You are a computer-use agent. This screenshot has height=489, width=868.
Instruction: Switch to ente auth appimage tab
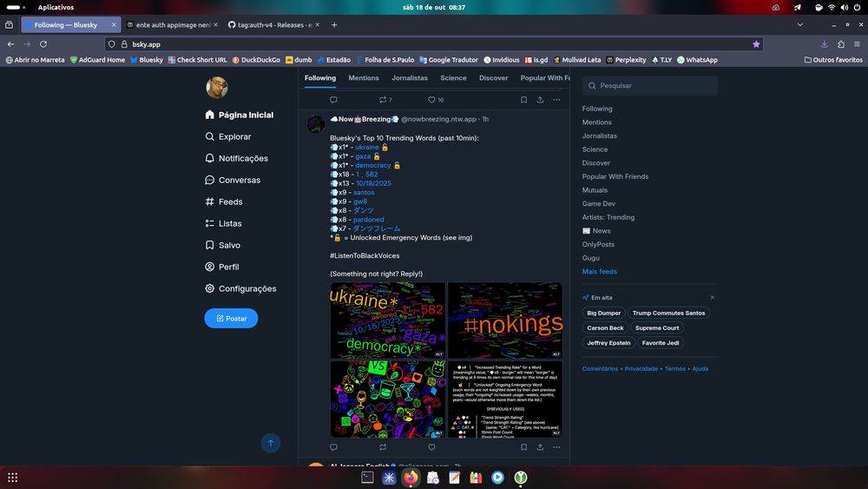coord(172,25)
